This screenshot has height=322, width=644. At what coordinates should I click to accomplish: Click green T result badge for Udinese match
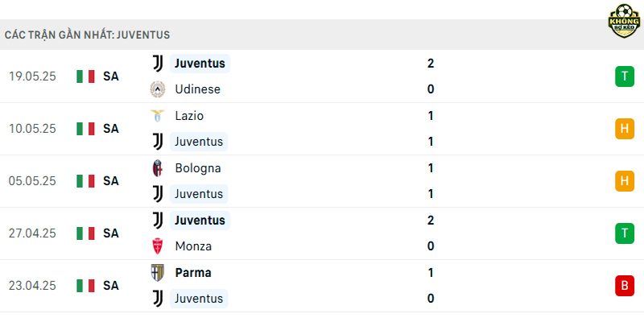click(x=625, y=76)
